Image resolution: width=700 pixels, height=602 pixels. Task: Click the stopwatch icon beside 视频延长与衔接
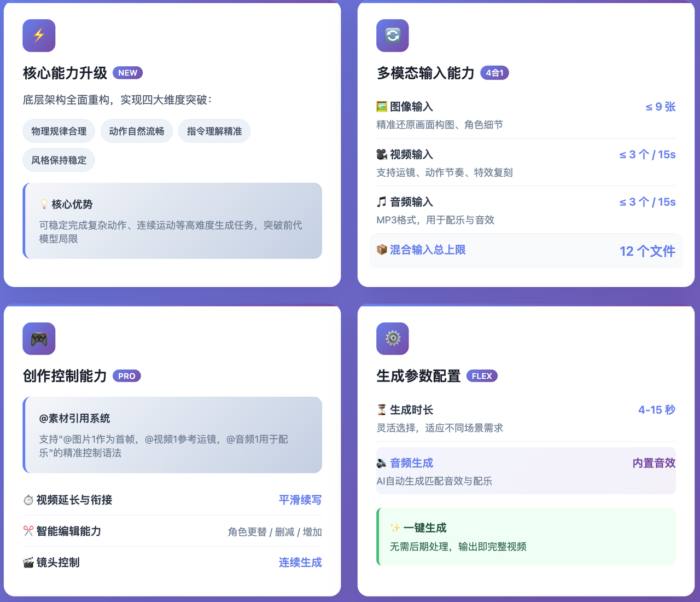click(x=27, y=500)
